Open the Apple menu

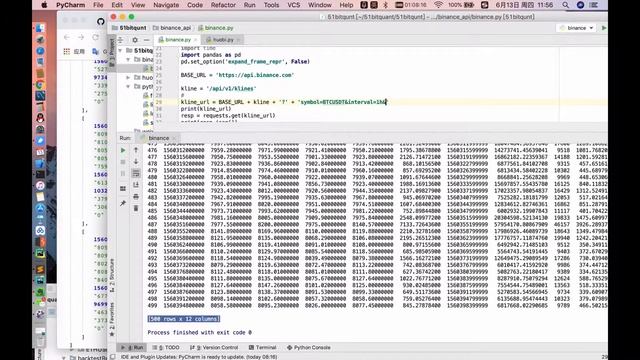(44, 5)
